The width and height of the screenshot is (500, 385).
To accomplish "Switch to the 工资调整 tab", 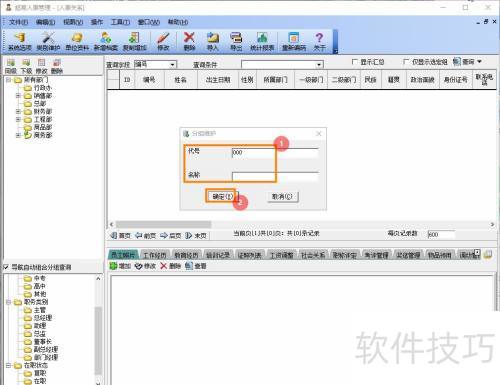I will click(x=281, y=255).
